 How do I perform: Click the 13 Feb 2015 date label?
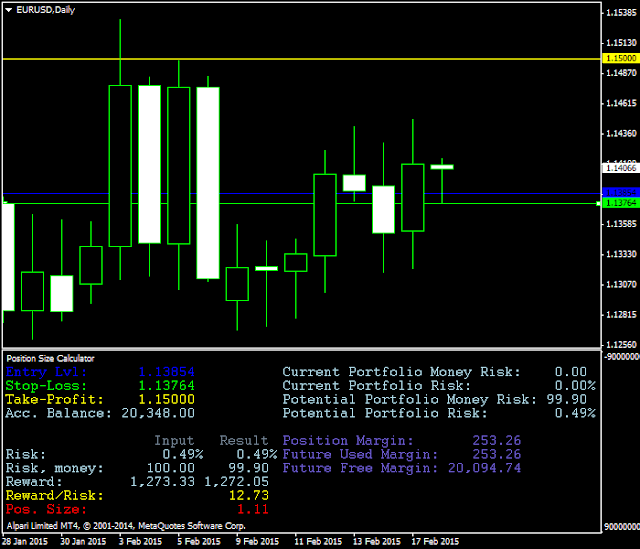377,542
